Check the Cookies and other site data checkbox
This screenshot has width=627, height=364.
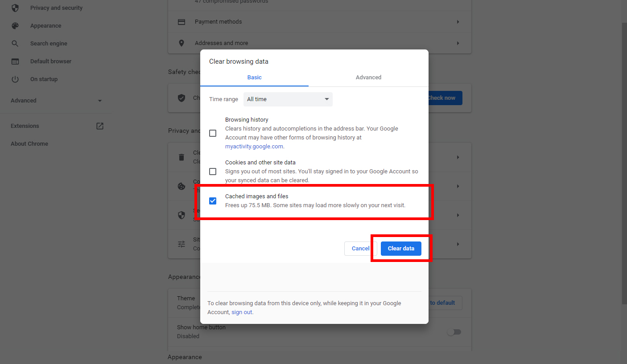tap(213, 172)
